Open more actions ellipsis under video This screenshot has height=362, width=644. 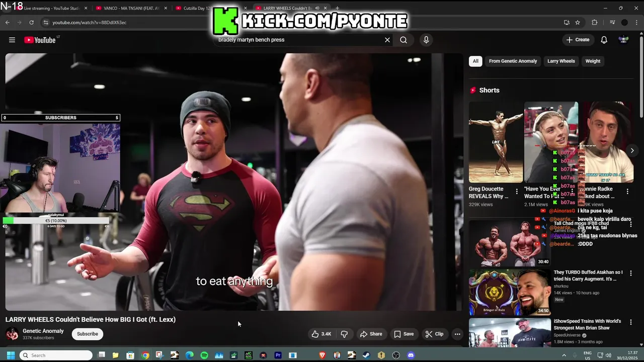[457, 334]
